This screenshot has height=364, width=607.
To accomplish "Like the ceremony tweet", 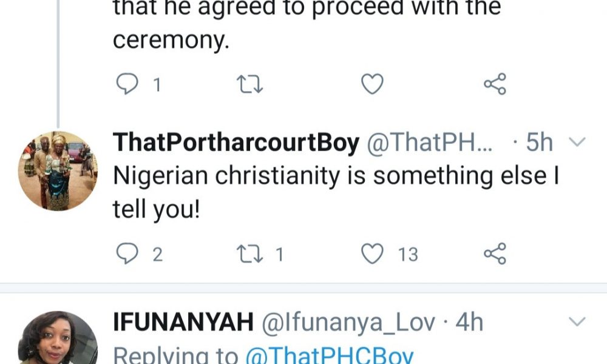I will point(372,85).
